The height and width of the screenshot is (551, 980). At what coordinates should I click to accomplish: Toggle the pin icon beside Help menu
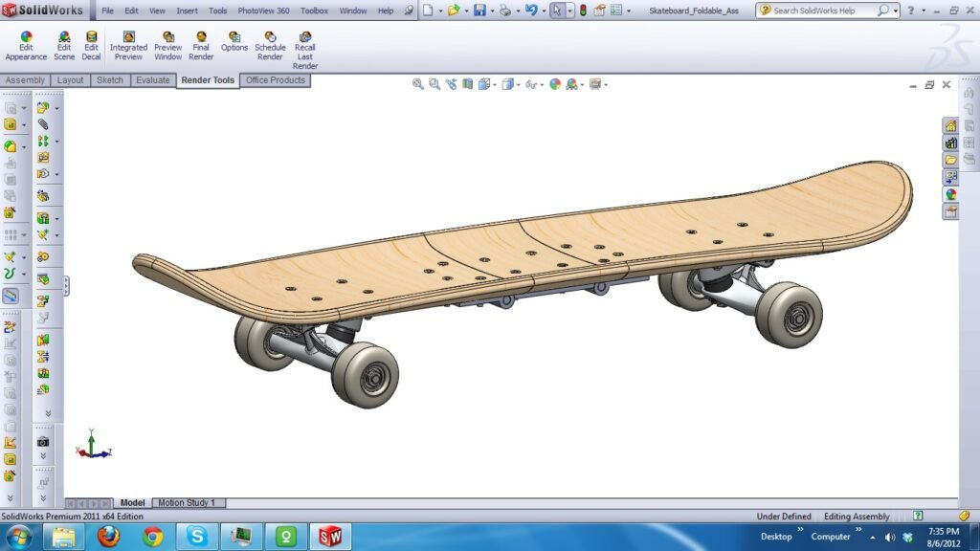click(x=409, y=11)
